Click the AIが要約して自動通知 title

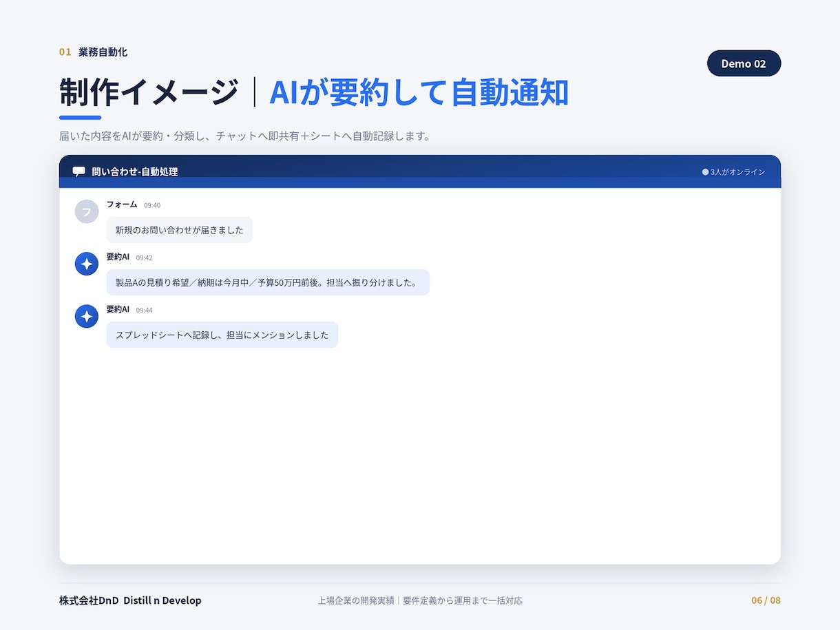[419, 92]
